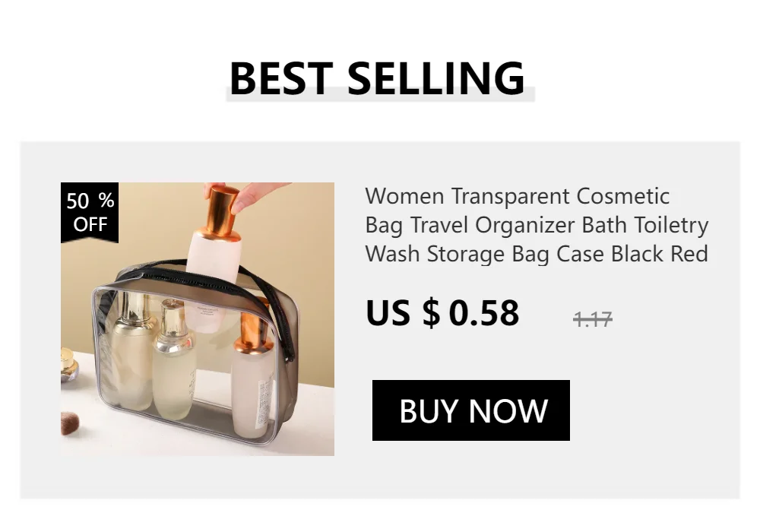The width and height of the screenshot is (760, 532).
Task: Click the dollar sign in the price
Action: coord(432,313)
